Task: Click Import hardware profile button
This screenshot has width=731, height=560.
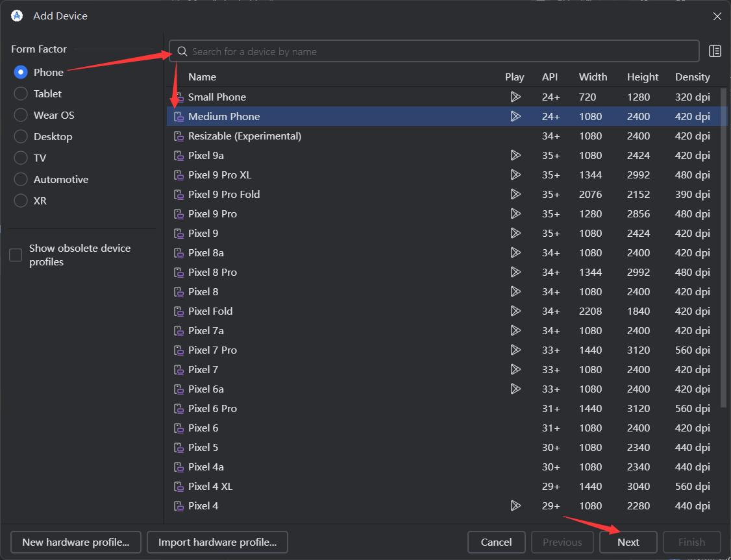Action: tap(217, 542)
